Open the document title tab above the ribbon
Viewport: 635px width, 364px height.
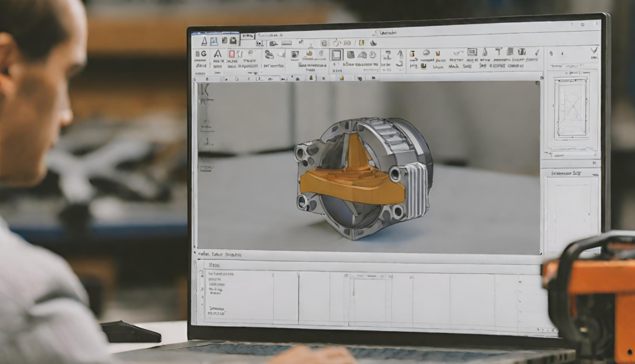[x=270, y=35]
